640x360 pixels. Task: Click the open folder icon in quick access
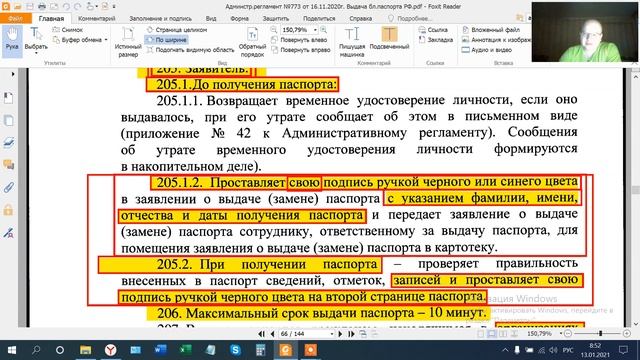point(18,6)
